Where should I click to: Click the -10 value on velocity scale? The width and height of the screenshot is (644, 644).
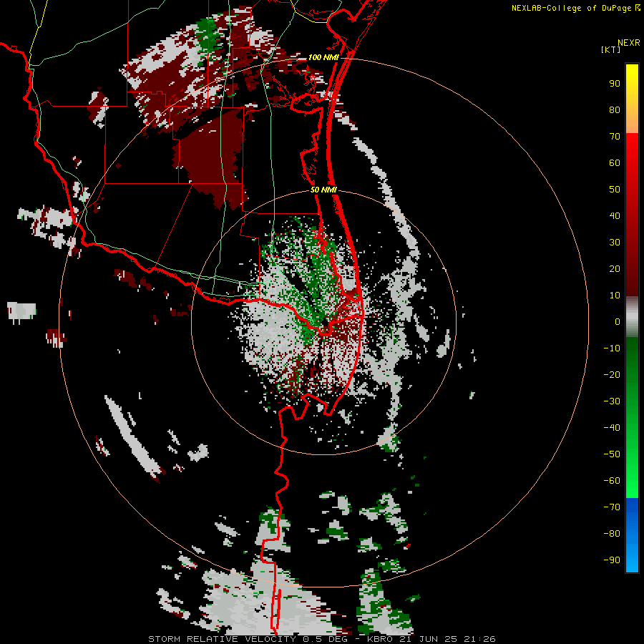[x=612, y=348]
